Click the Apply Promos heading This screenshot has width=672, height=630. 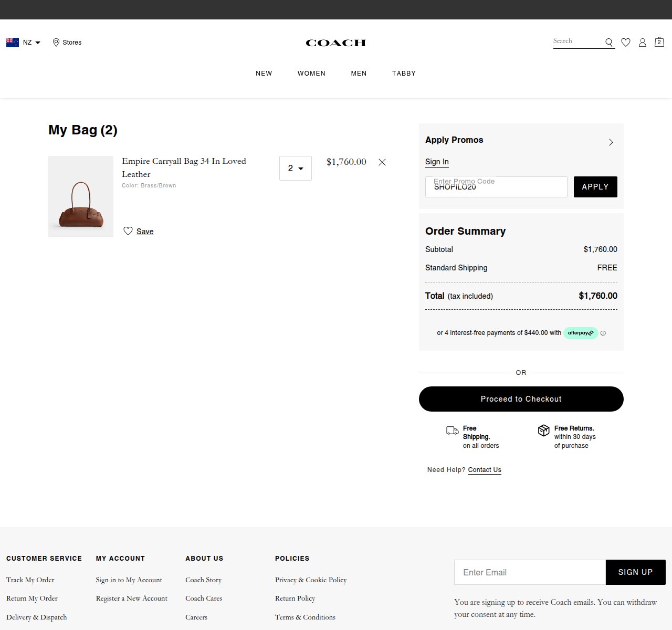pos(454,140)
